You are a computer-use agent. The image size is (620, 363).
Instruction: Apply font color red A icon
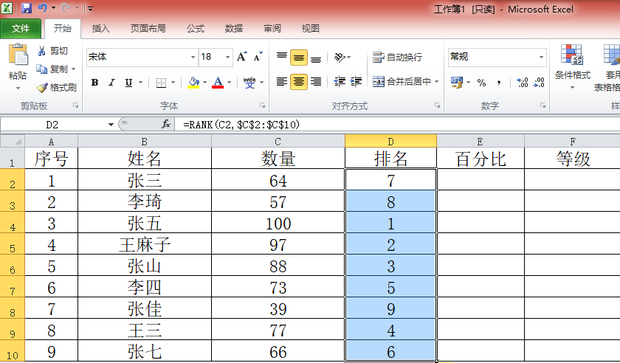218,83
